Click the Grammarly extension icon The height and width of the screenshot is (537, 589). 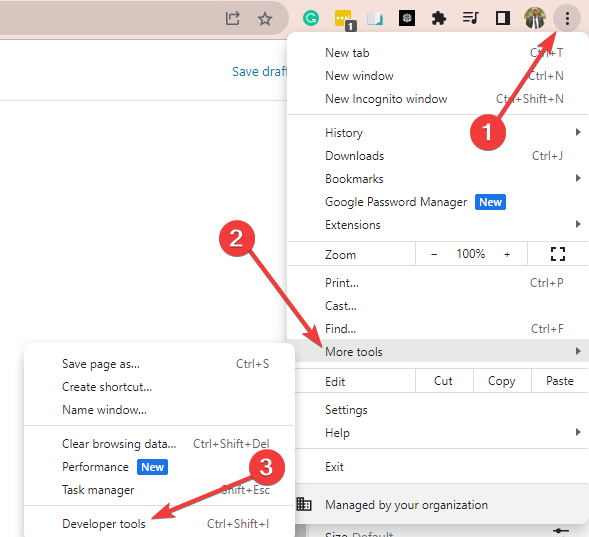click(x=311, y=18)
